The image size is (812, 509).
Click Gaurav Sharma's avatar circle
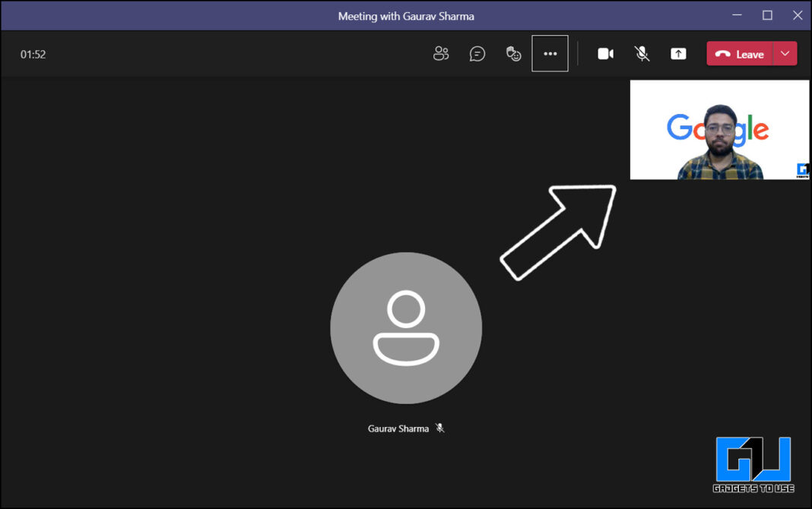(x=406, y=328)
